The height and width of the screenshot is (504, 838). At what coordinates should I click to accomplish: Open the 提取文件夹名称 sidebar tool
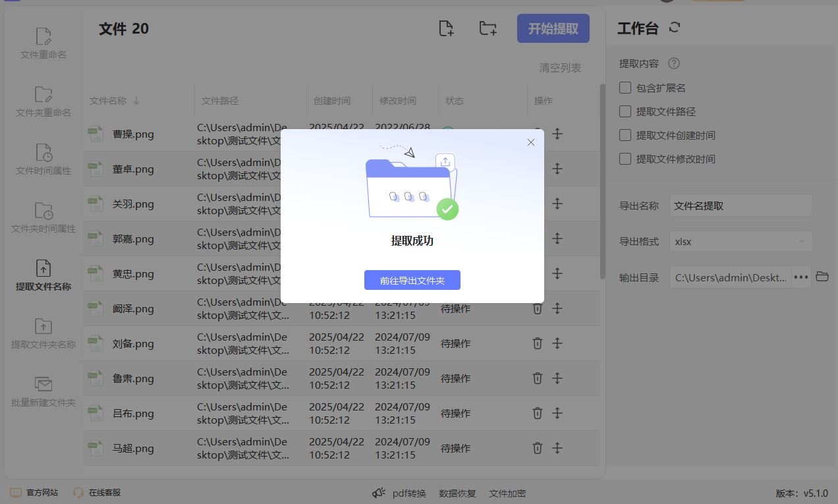43,333
